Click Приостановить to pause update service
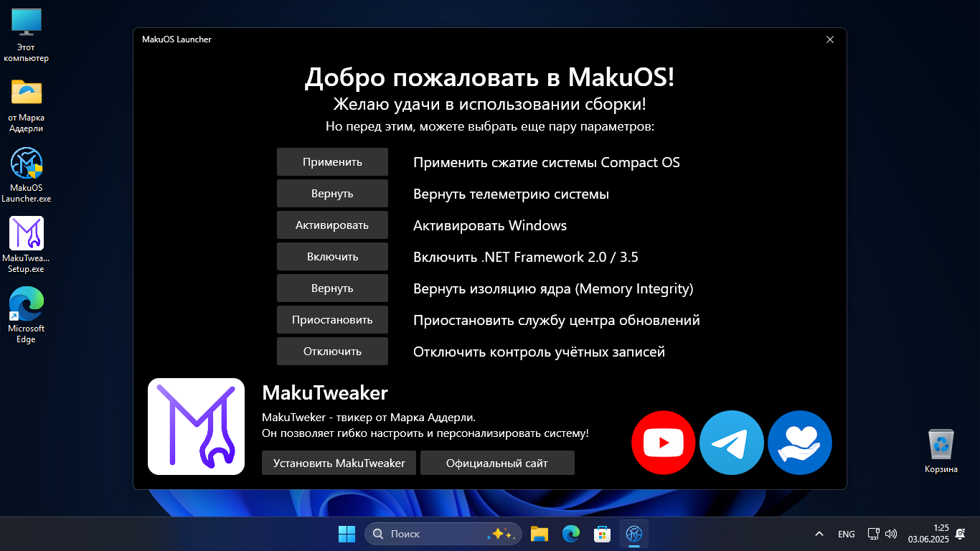 (x=332, y=319)
